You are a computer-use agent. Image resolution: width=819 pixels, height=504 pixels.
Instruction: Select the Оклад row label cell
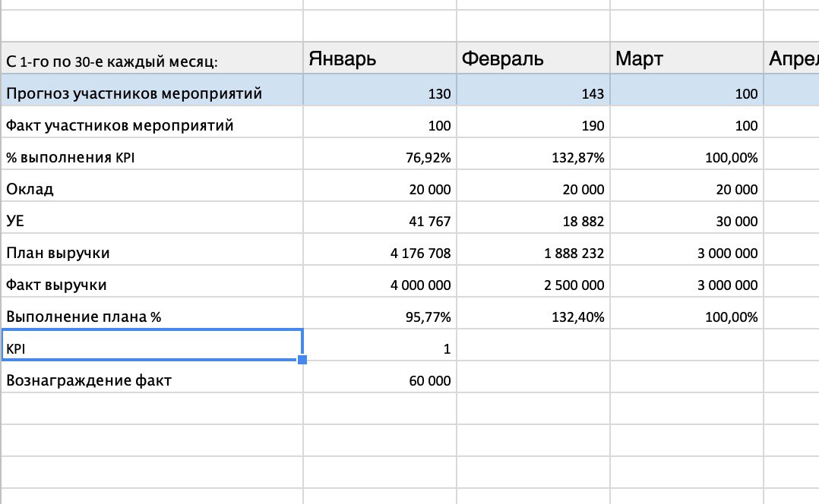point(152,189)
